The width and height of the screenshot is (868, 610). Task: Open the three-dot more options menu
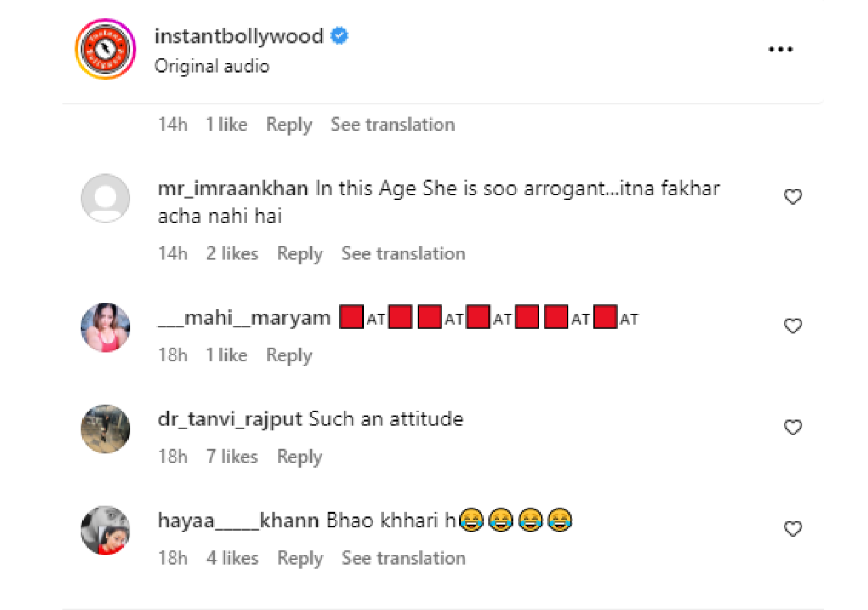pos(781,49)
